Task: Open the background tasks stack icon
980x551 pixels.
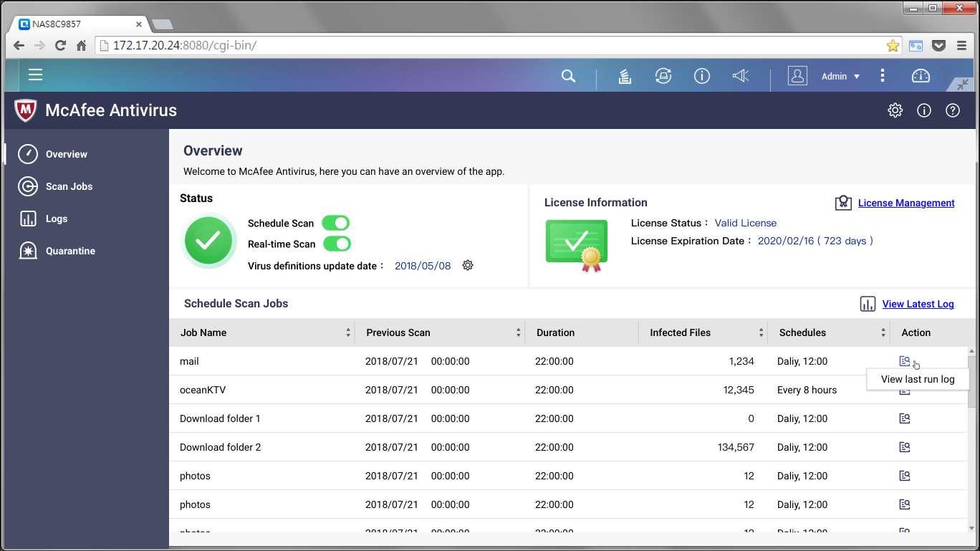Action: pos(625,76)
